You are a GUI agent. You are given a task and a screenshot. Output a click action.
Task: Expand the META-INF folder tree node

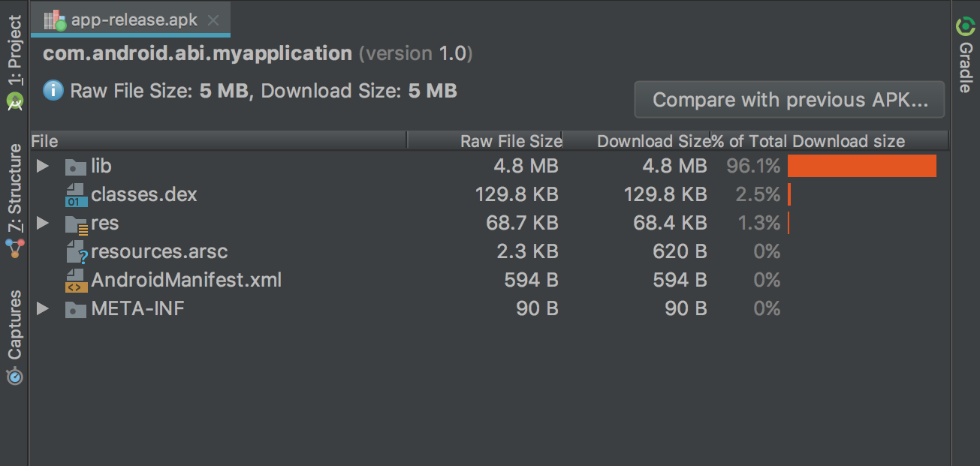43,308
